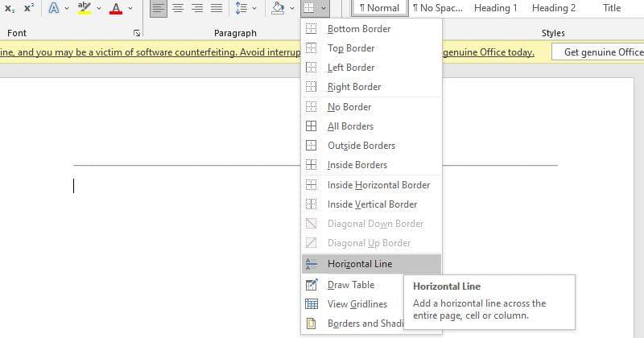Select All Borders in the list
This screenshot has height=338, width=644.
350,126
